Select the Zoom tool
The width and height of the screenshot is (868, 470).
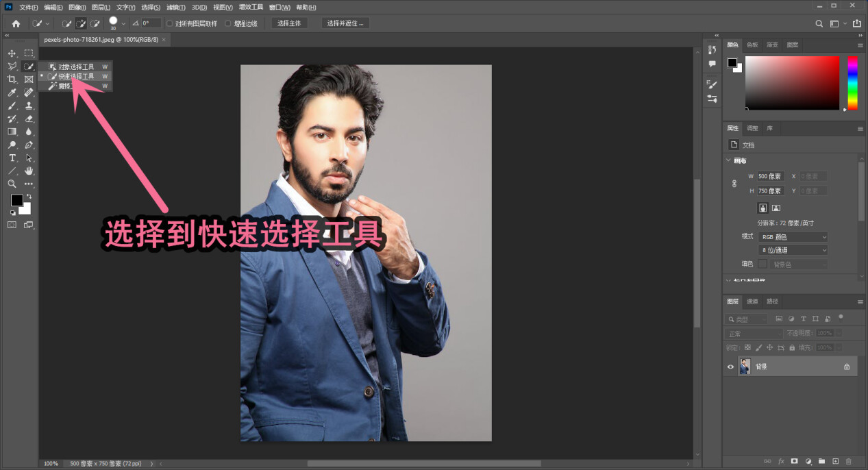(x=12, y=184)
